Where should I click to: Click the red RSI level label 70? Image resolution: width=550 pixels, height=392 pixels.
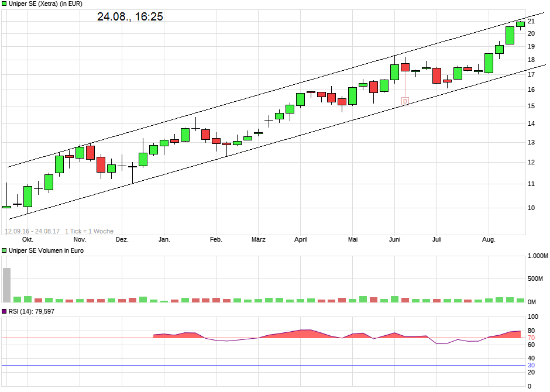[x=531, y=338]
